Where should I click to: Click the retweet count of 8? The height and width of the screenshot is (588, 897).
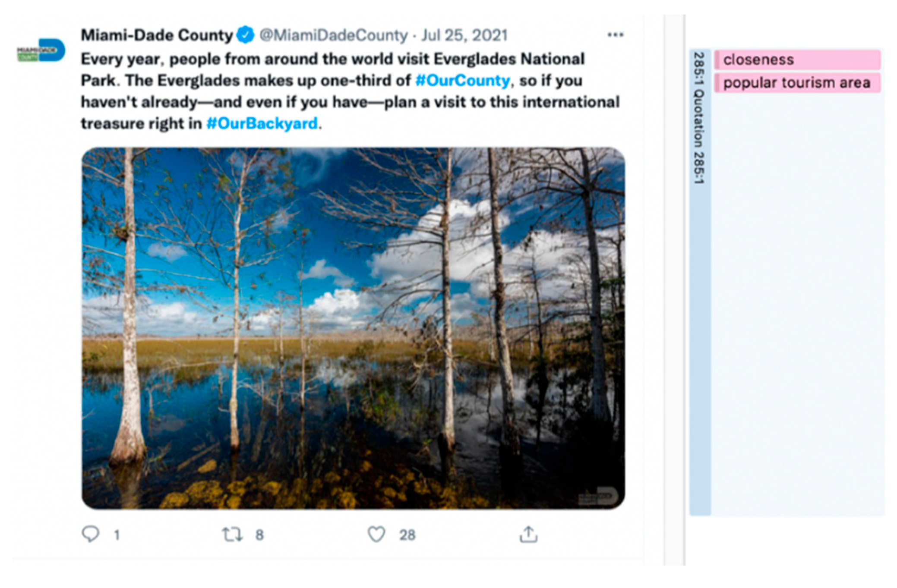click(x=259, y=535)
